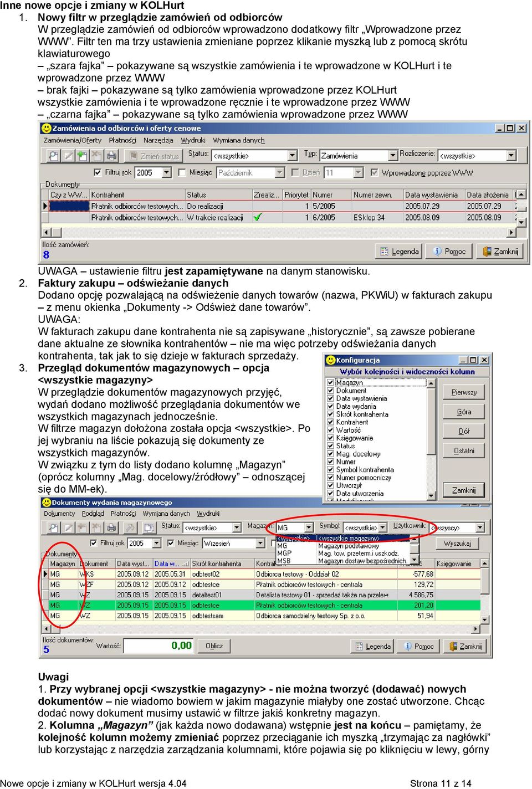Click Oblicz button next to Wartość
Screen dimensions: 532x789
[x=214, y=646]
